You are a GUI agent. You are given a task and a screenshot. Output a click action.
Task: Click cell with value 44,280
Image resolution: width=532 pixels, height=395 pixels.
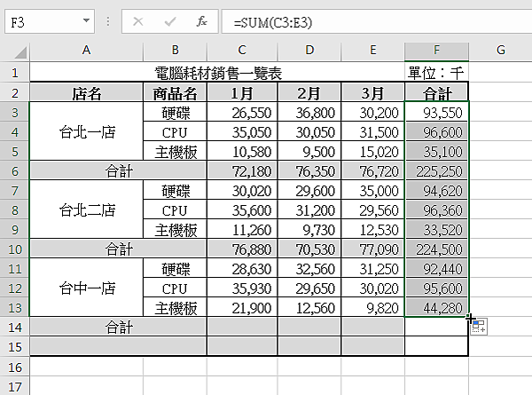436,307
